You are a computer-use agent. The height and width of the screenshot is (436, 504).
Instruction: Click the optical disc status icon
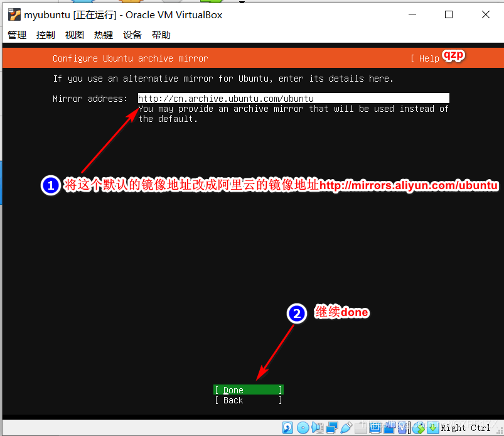[303, 428]
